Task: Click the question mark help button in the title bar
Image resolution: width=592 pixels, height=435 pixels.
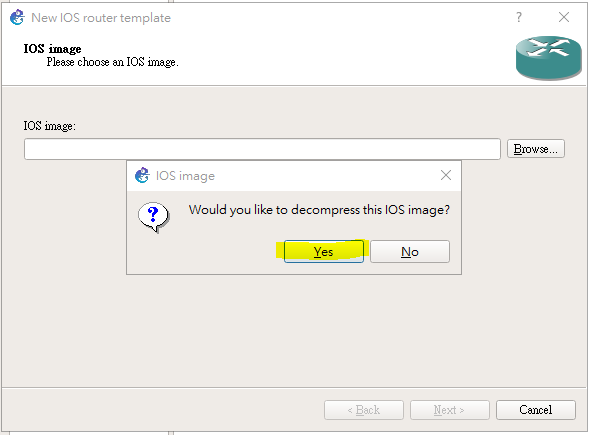Action: point(519,17)
